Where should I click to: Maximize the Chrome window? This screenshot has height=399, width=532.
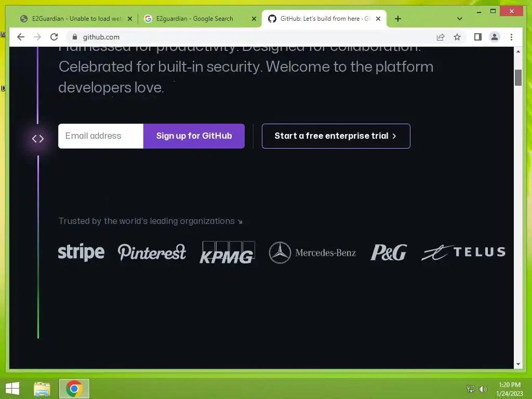click(493, 11)
